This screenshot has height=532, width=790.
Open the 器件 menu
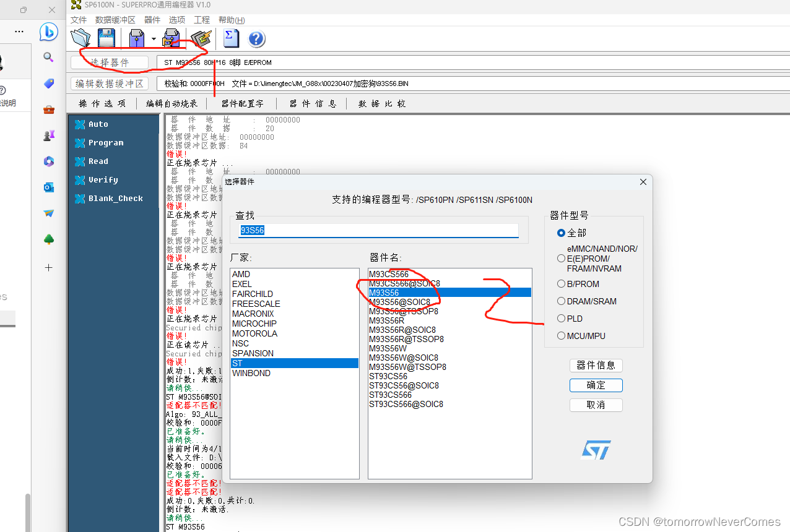(x=152, y=20)
